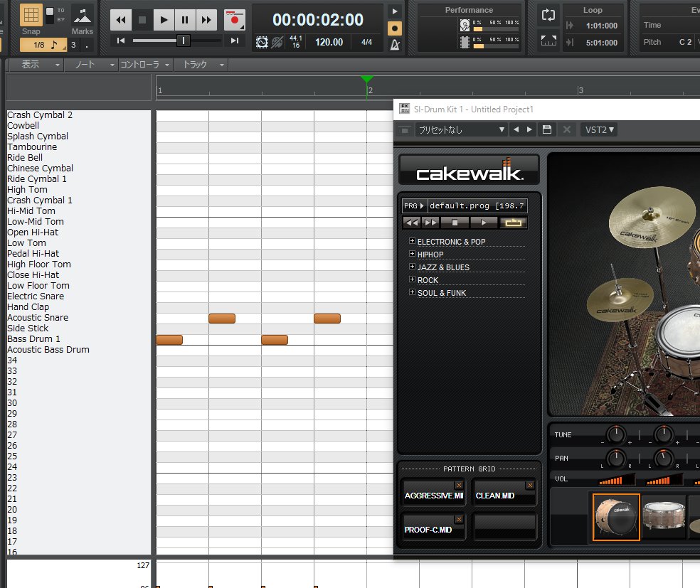Expand the SOUL & FUNK pattern folder
The width and height of the screenshot is (700, 588).
pos(412,292)
